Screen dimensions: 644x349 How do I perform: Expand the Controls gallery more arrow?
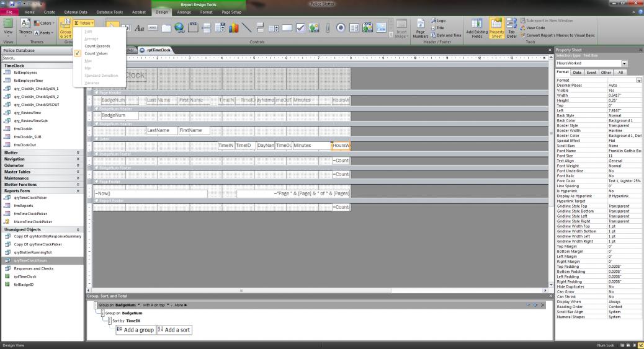(391, 35)
